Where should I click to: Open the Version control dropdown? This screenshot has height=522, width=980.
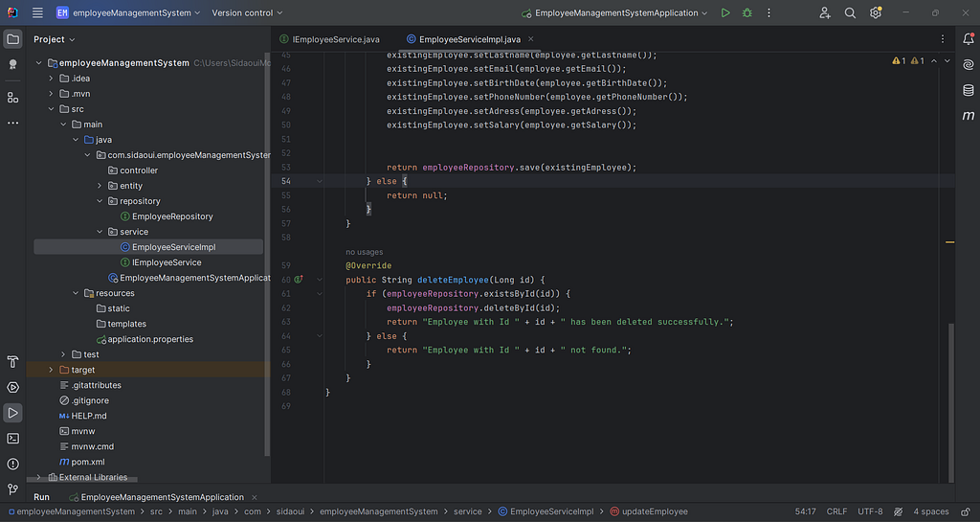[247, 12]
